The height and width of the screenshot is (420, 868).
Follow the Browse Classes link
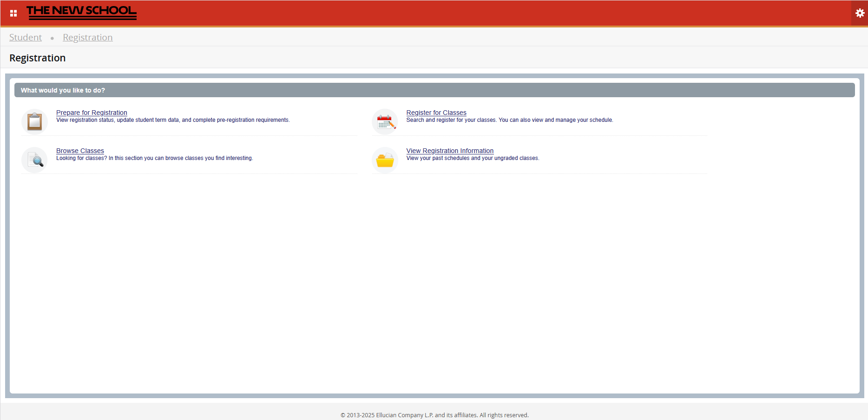(80, 151)
